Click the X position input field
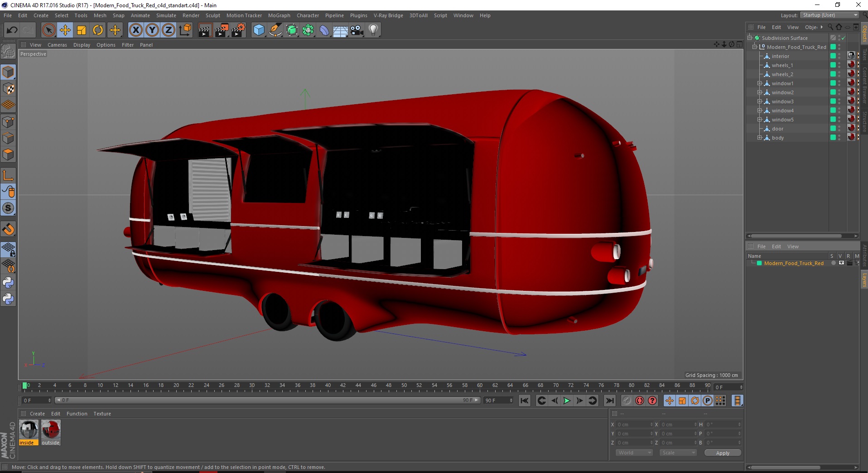868x473 pixels. coord(634,425)
